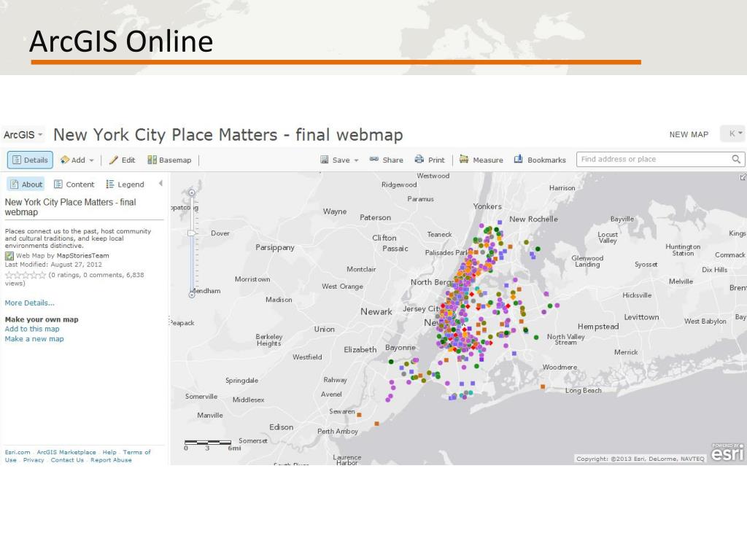
Task: Click the Newark label on map
Action: point(376,312)
